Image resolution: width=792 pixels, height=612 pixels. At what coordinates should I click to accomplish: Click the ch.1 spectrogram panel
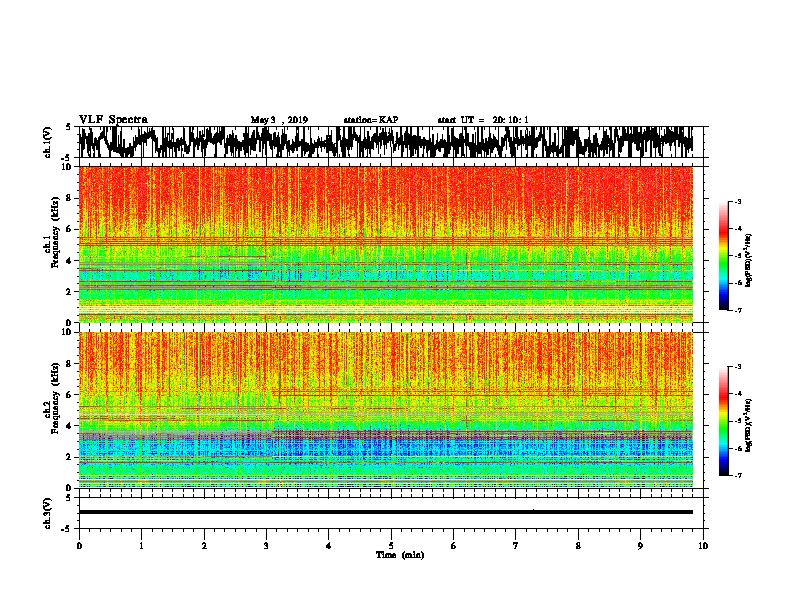coord(386,244)
